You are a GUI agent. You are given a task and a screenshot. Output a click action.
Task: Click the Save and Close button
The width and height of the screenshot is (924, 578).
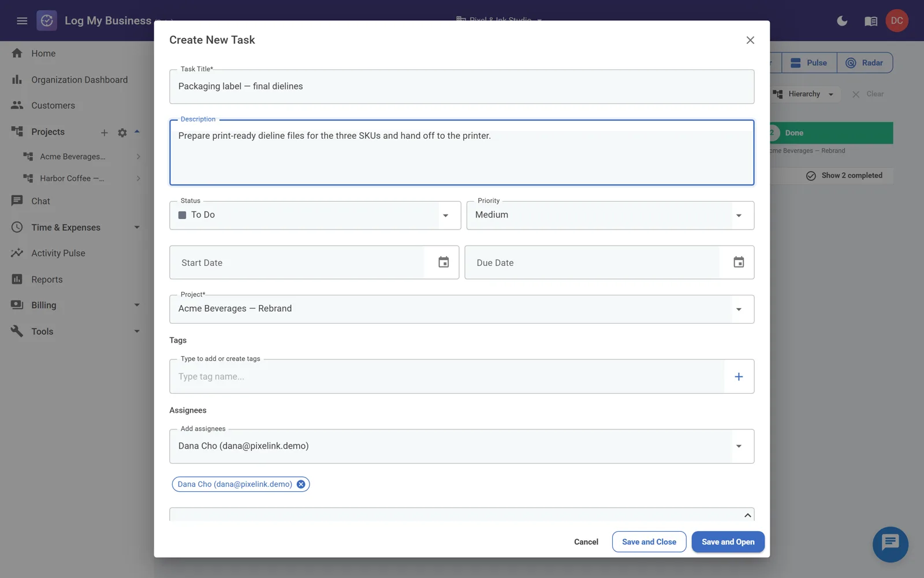pos(649,542)
